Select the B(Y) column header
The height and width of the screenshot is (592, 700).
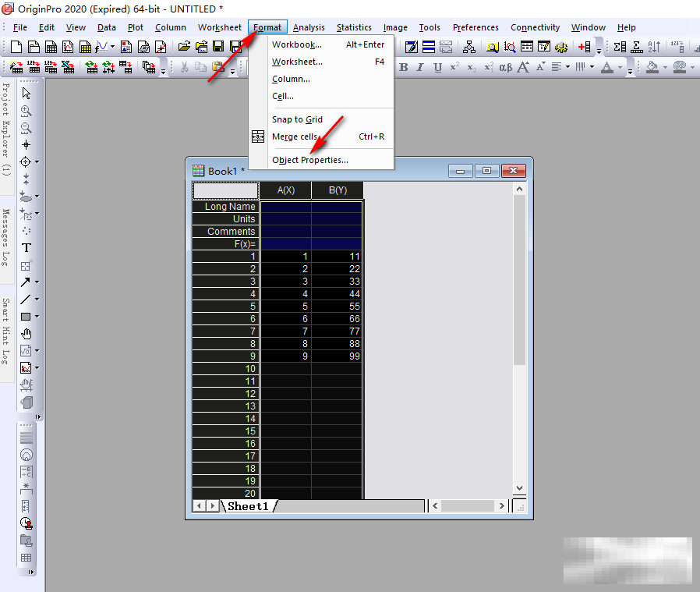pyautogui.click(x=338, y=190)
